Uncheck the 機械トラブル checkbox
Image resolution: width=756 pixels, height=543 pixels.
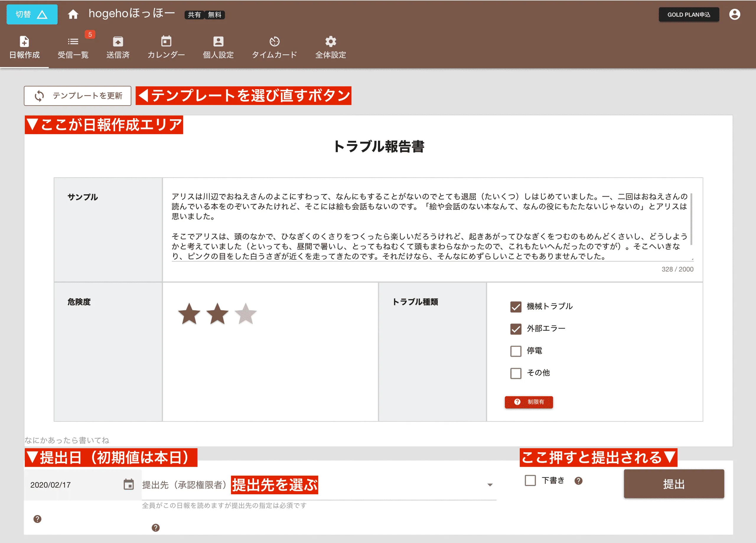pos(515,307)
